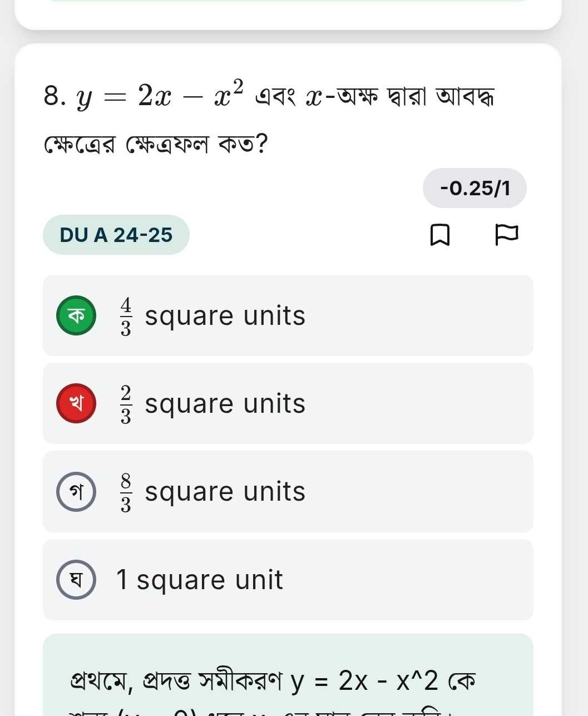Select answer 8/3 square units
The height and width of the screenshot is (716, 588).
[x=288, y=491]
